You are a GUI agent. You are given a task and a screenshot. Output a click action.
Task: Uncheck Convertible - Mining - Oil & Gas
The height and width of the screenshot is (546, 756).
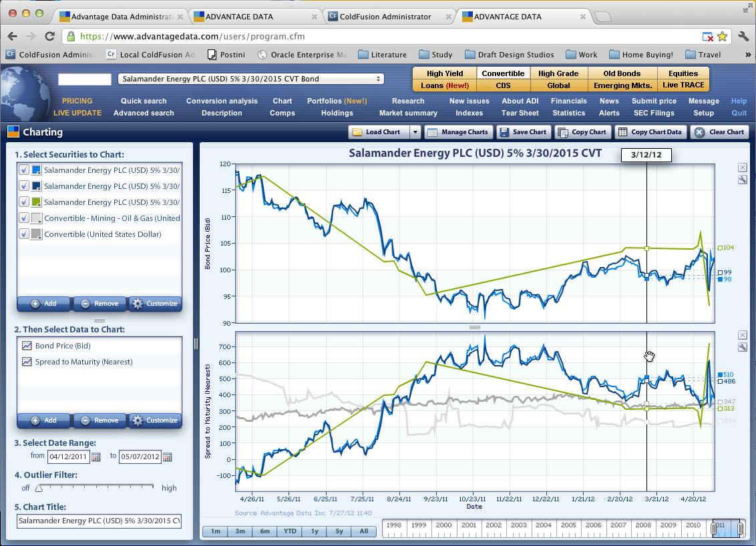tap(24, 218)
